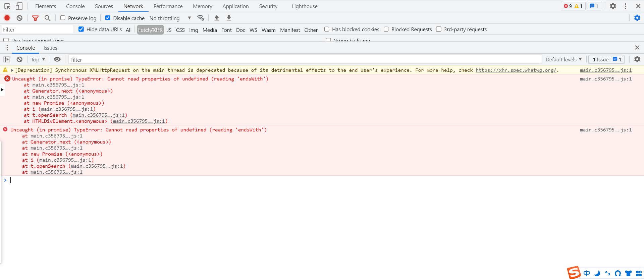This screenshot has width=644, height=279.
Task: Enable the Preserve log checkbox
Action: (63, 18)
